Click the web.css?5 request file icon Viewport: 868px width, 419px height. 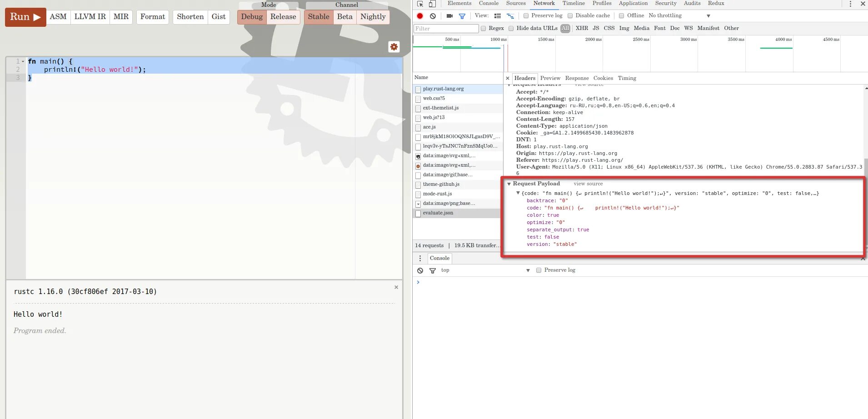point(418,99)
